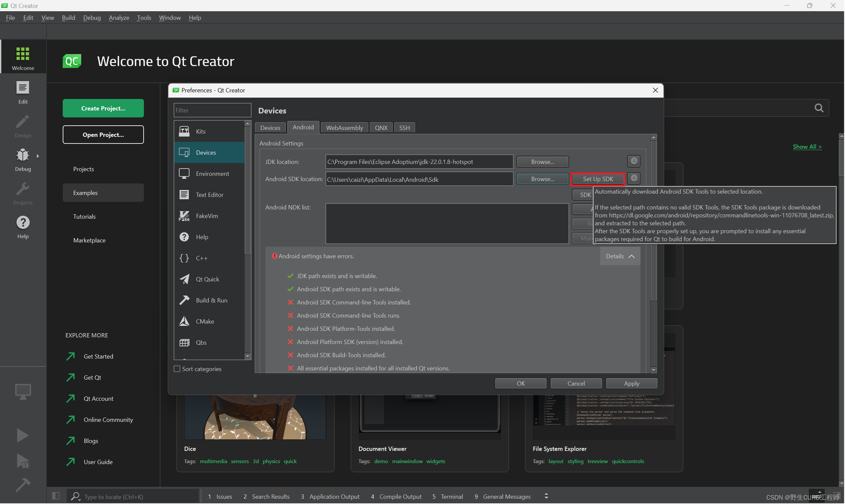Select the Environment preferences category
The height and width of the screenshot is (504, 845).
(x=209, y=174)
